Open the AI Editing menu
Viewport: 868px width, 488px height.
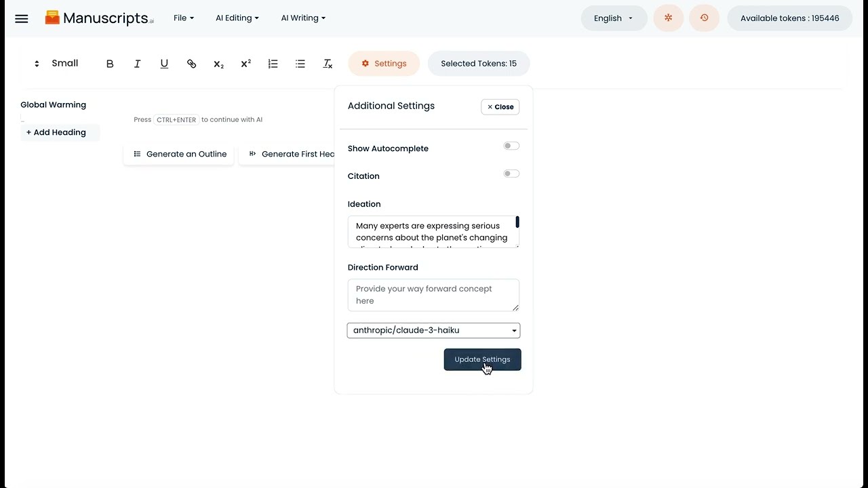pyautogui.click(x=237, y=18)
